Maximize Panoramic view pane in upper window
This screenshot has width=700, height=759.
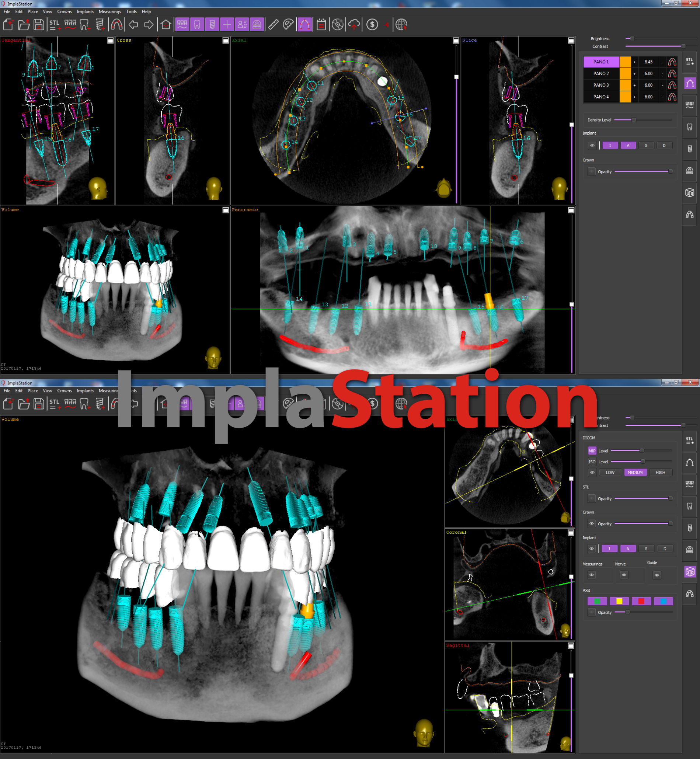(x=571, y=210)
